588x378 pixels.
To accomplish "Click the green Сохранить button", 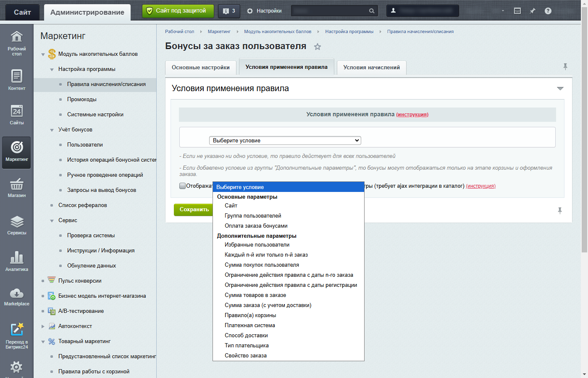I will click(x=194, y=210).
